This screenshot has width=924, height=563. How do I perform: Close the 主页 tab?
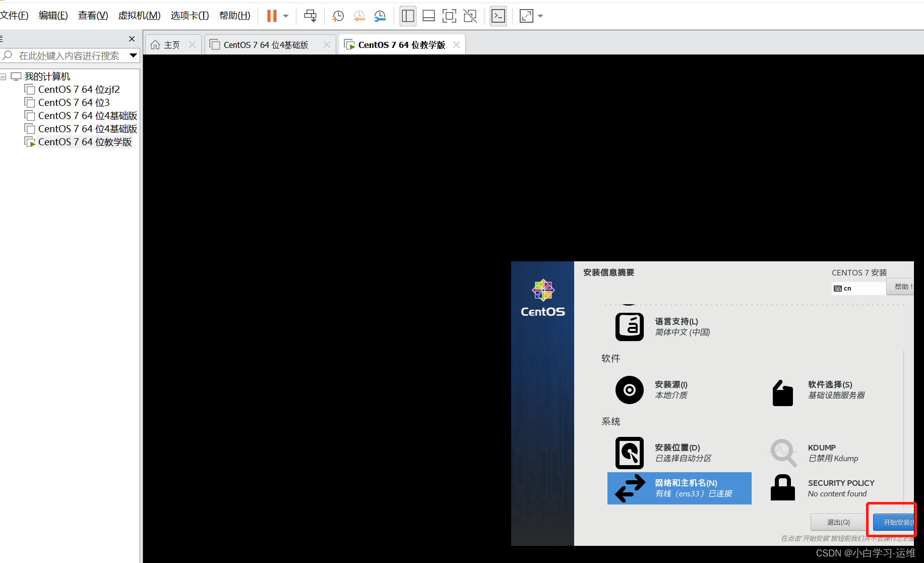[192, 45]
